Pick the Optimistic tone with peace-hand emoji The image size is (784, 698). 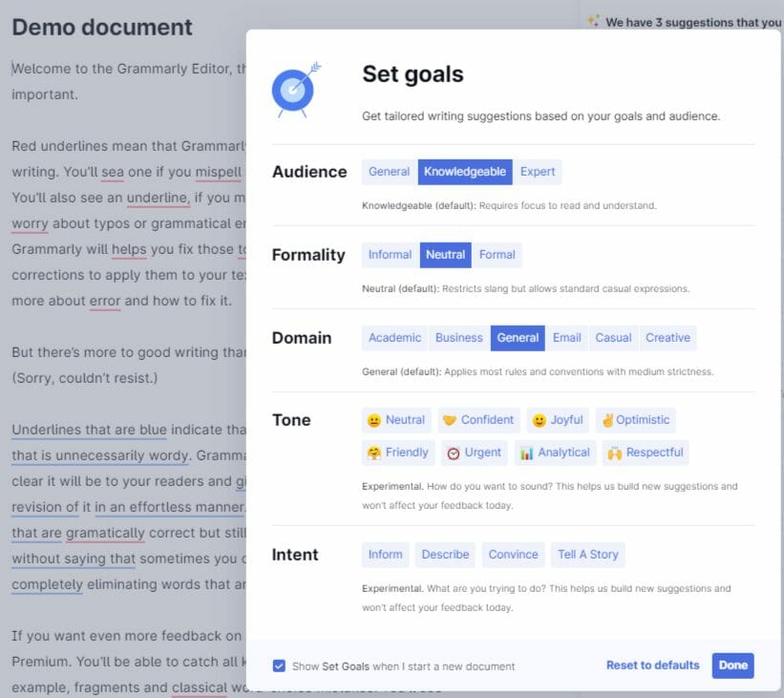pos(635,420)
